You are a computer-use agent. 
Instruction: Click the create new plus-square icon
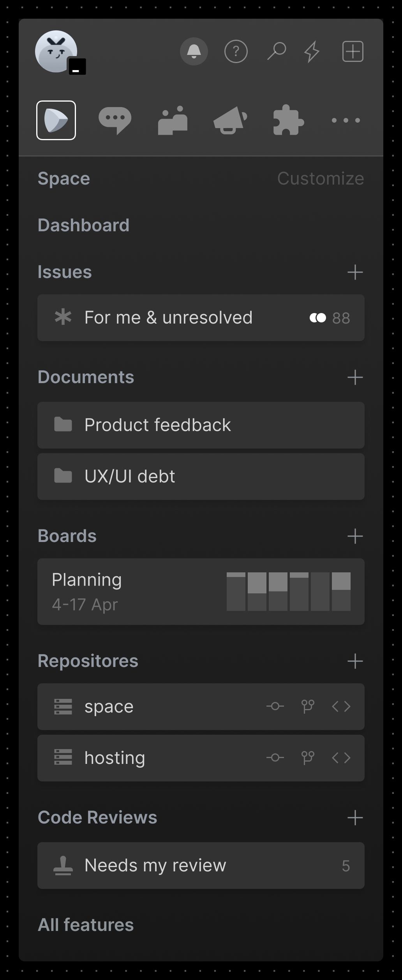(353, 51)
